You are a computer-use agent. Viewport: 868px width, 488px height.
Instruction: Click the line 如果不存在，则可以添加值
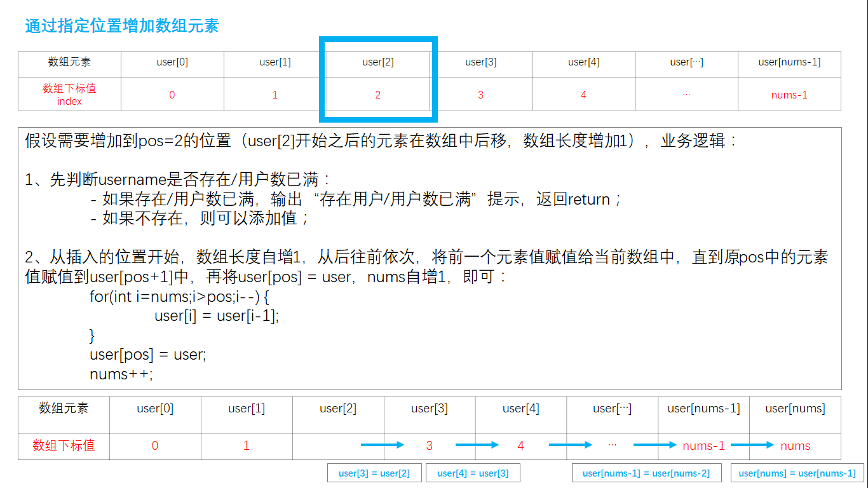pos(200,219)
